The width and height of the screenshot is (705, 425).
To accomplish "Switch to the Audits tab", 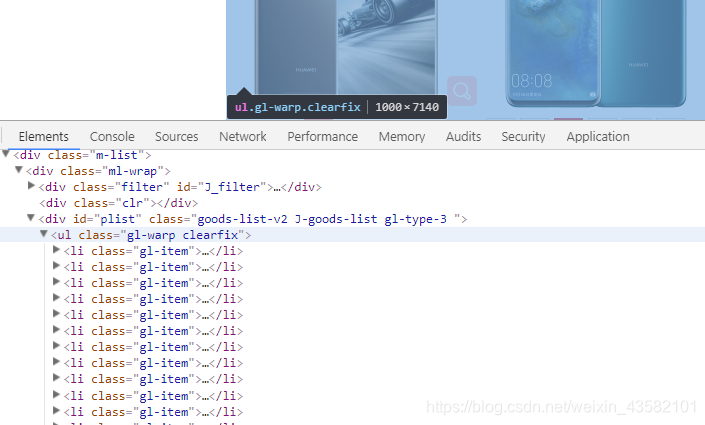I will [x=463, y=136].
